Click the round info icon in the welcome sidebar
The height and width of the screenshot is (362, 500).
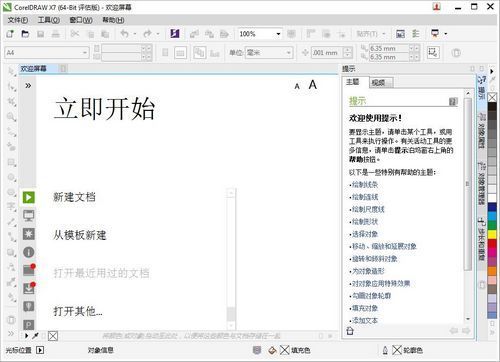click(29, 252)
